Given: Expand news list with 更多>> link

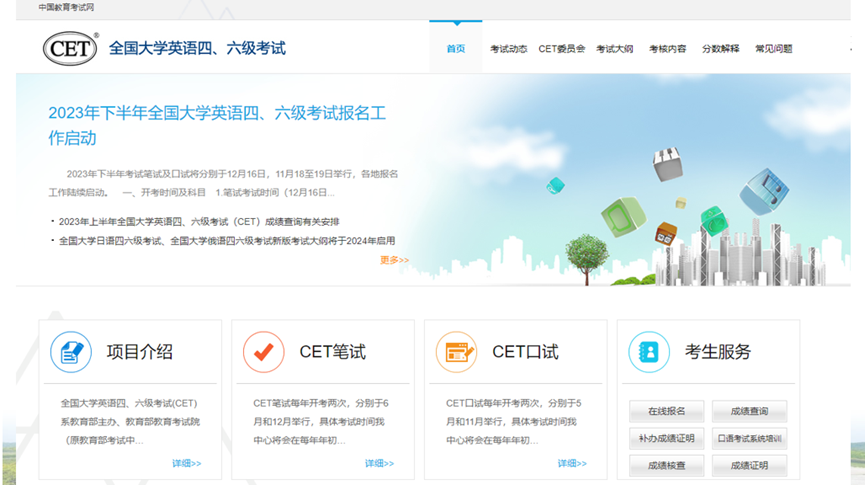Looking at the screenshot, I should point(394,260).
